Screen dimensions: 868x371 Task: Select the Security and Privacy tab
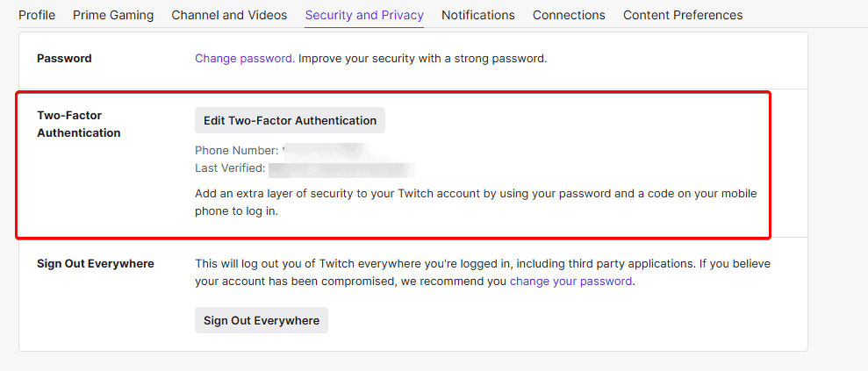click(x=364, y=15)
